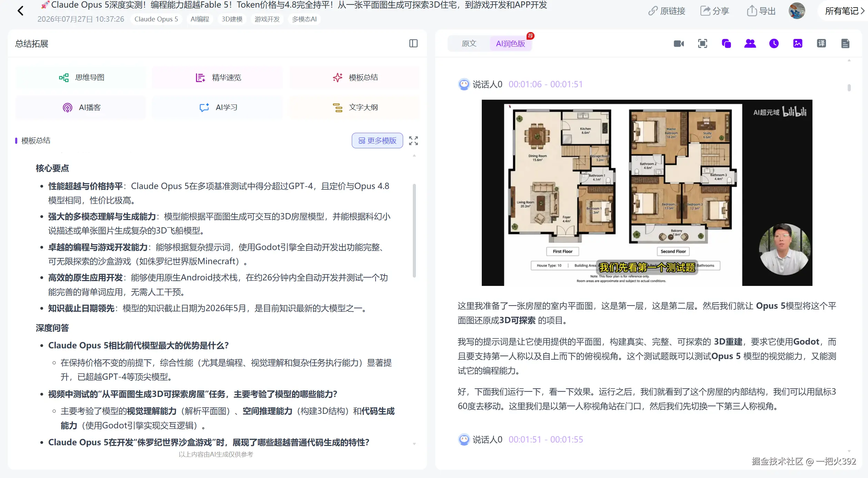Click the second 说话人0 speaker avatar
This screenshot has height=478, width=868.
[x=464, y=440]
